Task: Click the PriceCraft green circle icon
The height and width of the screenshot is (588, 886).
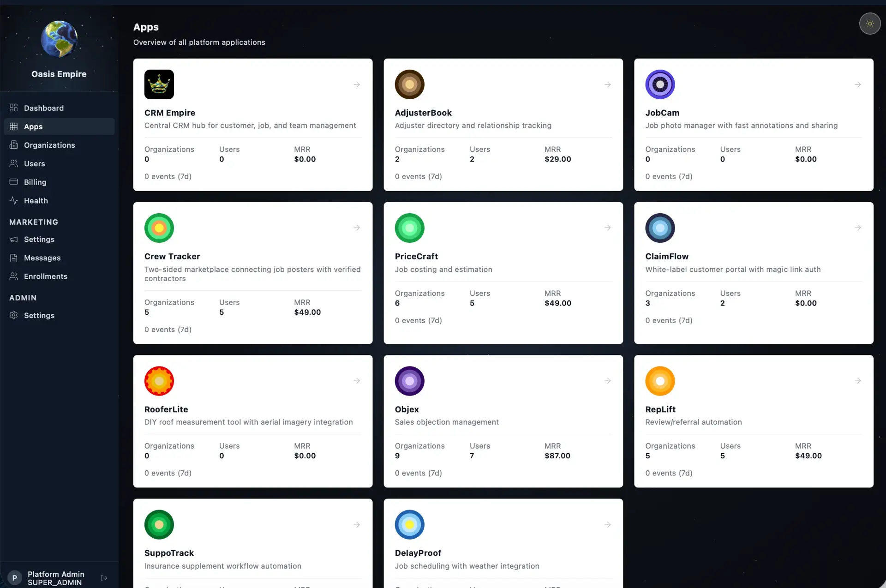Action: 409,228
